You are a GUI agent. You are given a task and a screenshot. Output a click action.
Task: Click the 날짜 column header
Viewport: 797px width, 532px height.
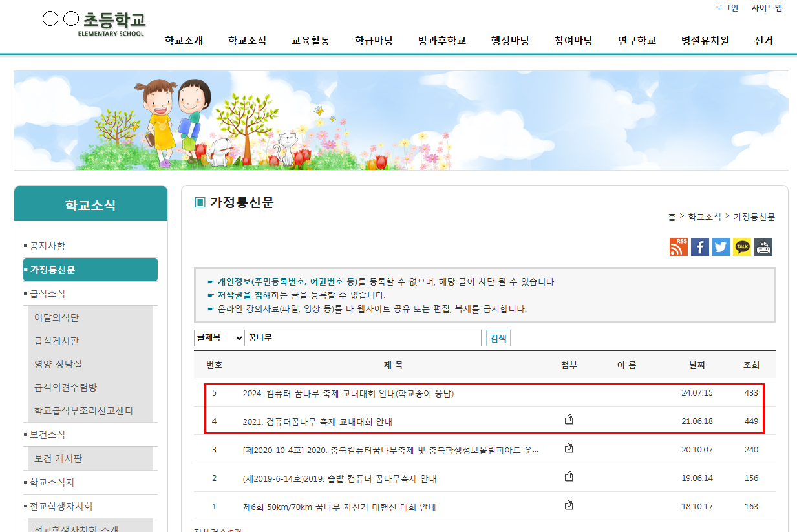click(x=697, y=365)
